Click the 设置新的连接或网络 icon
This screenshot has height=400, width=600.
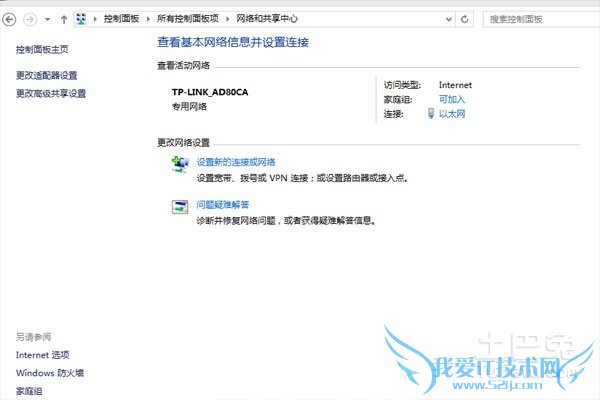[180, 164]
